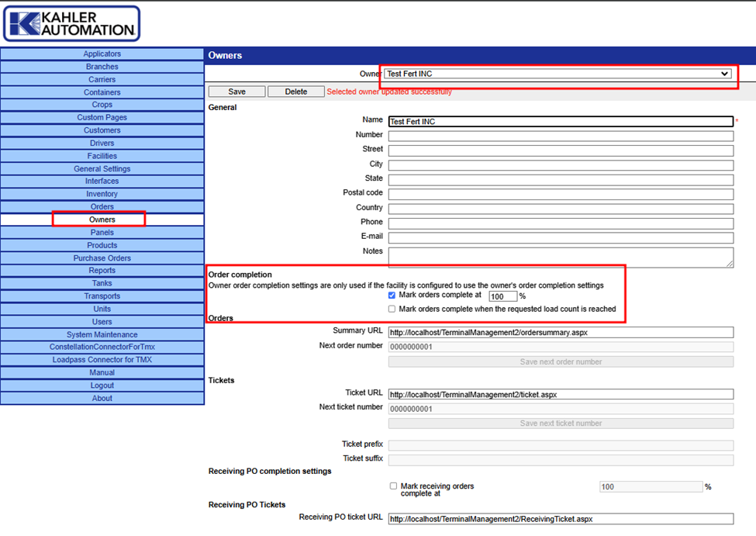Open Facilities in the sidebar
The image size is (756, 536).
(102, 156)
